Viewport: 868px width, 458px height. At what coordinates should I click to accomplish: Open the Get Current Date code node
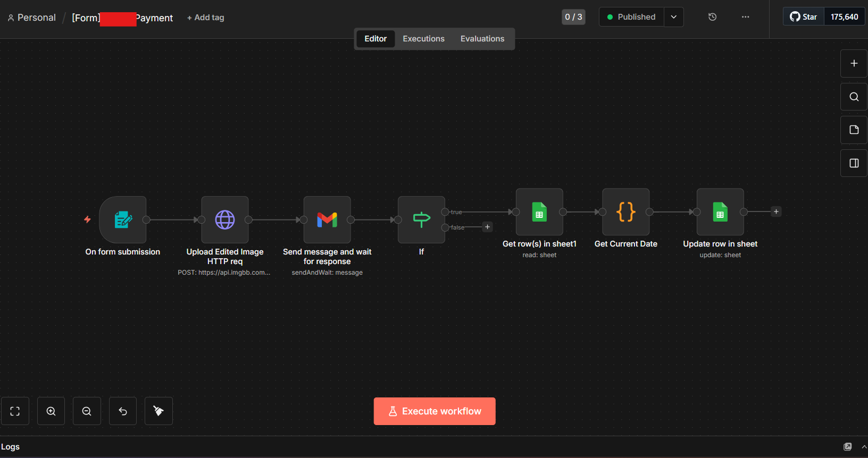(x=626, y=211)
